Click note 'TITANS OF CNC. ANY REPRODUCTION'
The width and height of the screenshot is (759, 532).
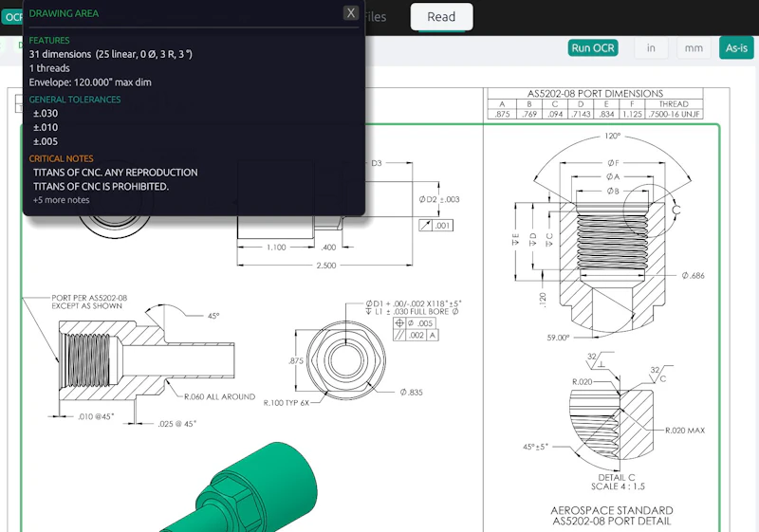[x=115, y=173]
